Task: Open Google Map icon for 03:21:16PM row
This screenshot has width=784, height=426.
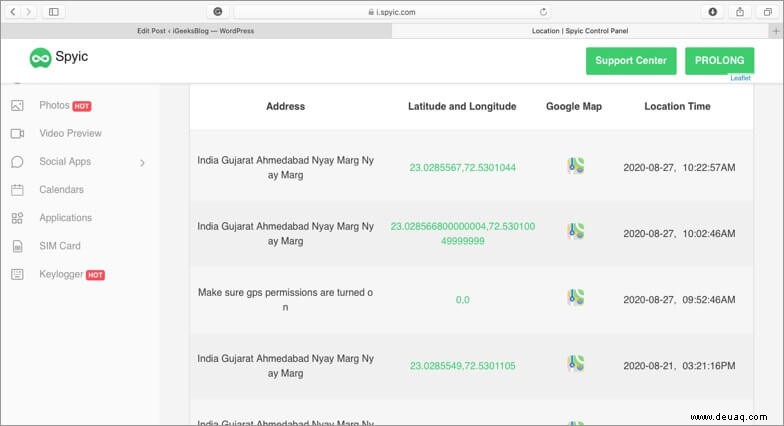Action: [576, 363]
